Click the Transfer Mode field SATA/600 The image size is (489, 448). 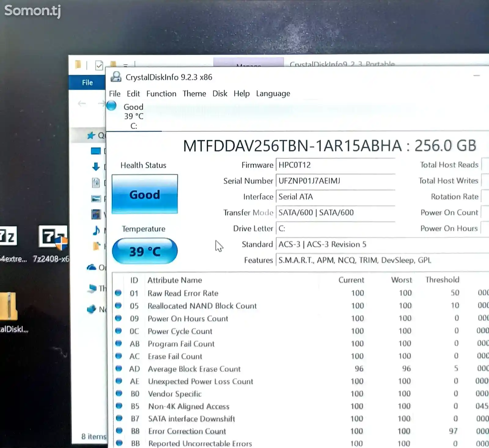tap(335, 213)
